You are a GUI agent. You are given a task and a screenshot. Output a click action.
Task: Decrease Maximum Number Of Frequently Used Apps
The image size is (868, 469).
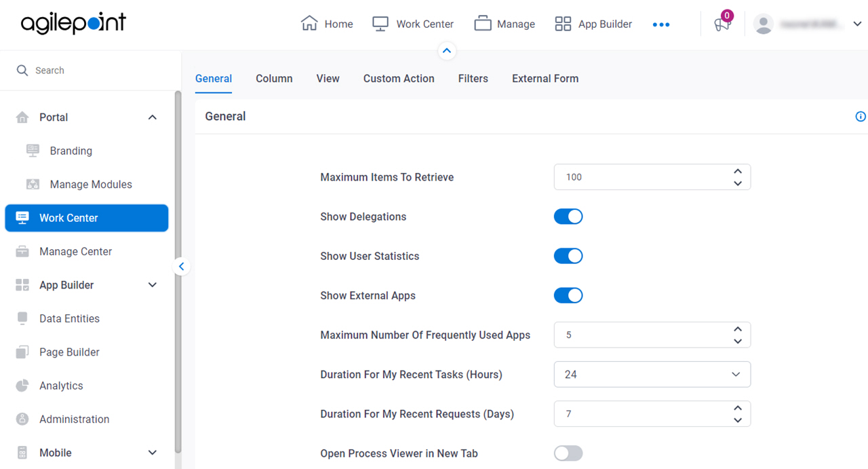[x=738, y=341]
